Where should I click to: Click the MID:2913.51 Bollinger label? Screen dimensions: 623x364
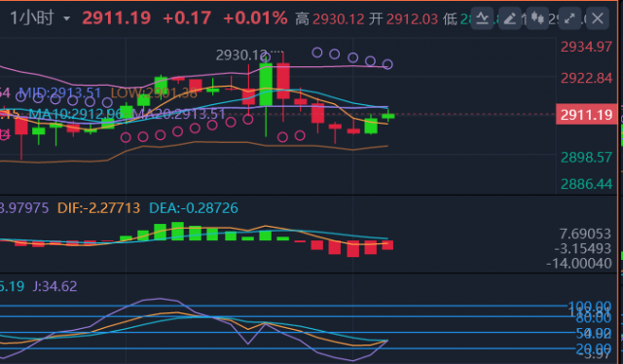(59, 93)
